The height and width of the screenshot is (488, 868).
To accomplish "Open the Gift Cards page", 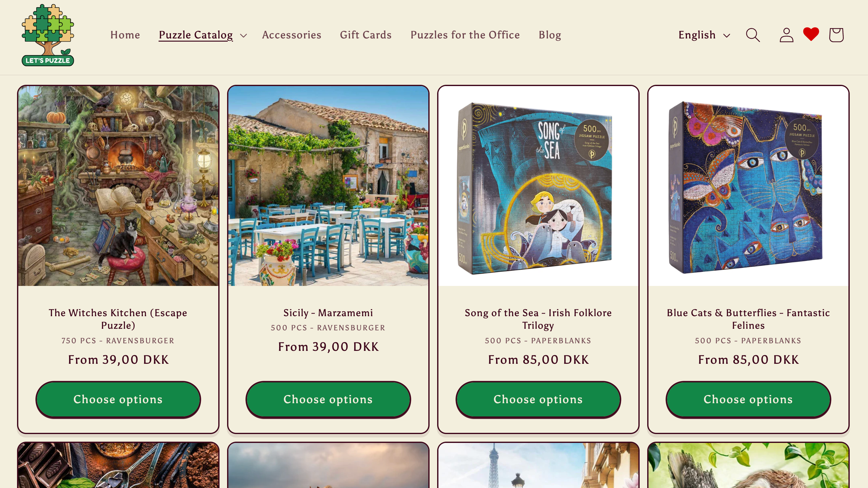I will [x=366, y=35].
